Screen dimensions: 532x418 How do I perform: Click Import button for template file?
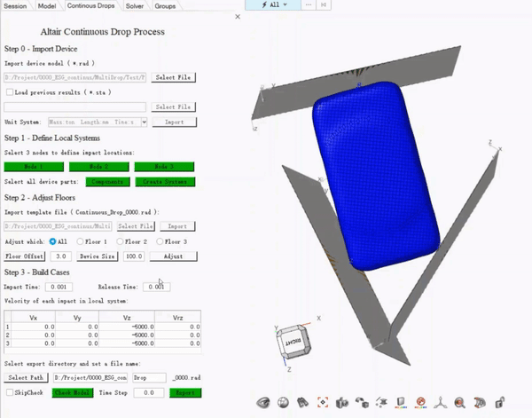point(177,226)
